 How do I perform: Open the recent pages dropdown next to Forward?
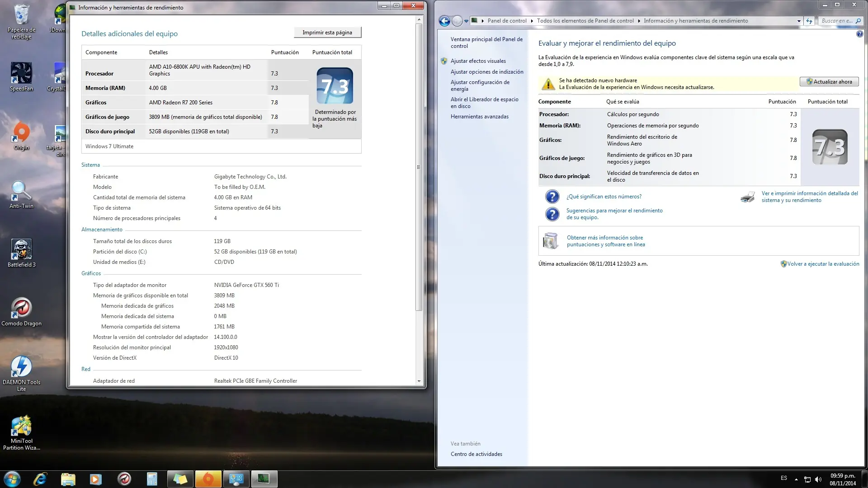(466, 21)
